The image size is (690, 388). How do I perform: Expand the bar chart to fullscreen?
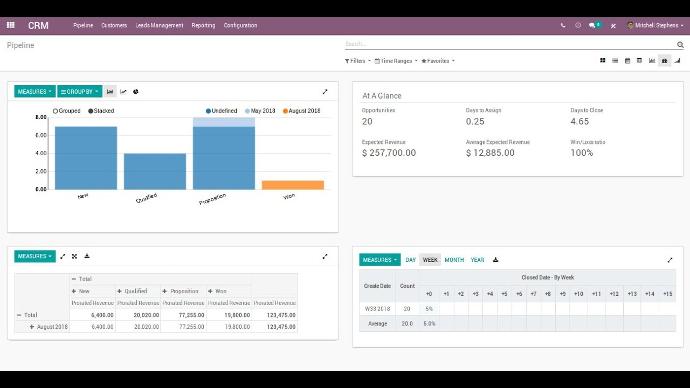325,92
